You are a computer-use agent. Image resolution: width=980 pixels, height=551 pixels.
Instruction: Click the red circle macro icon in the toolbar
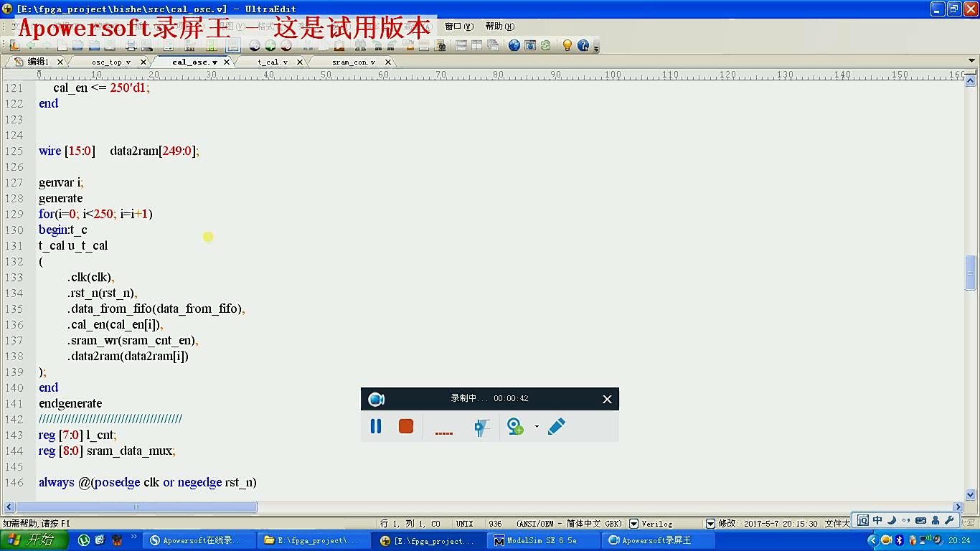coord(286,45)
